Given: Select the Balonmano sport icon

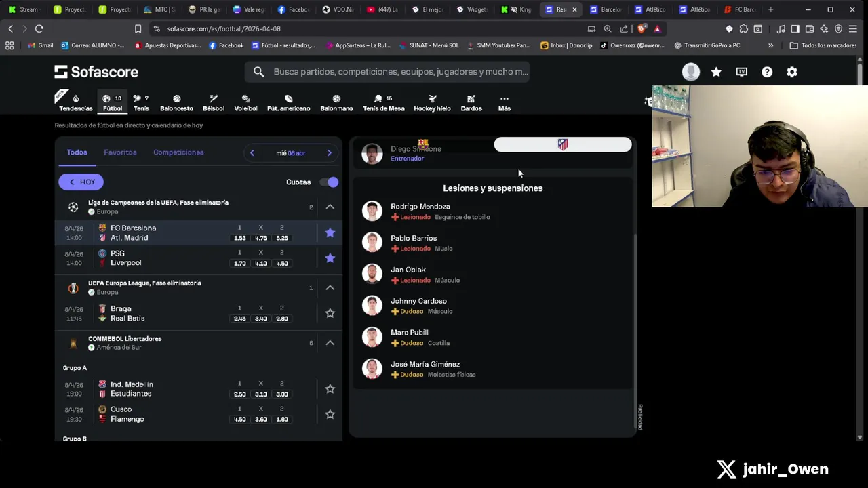Looking at the screenshot, I should [x=336, y=103].
